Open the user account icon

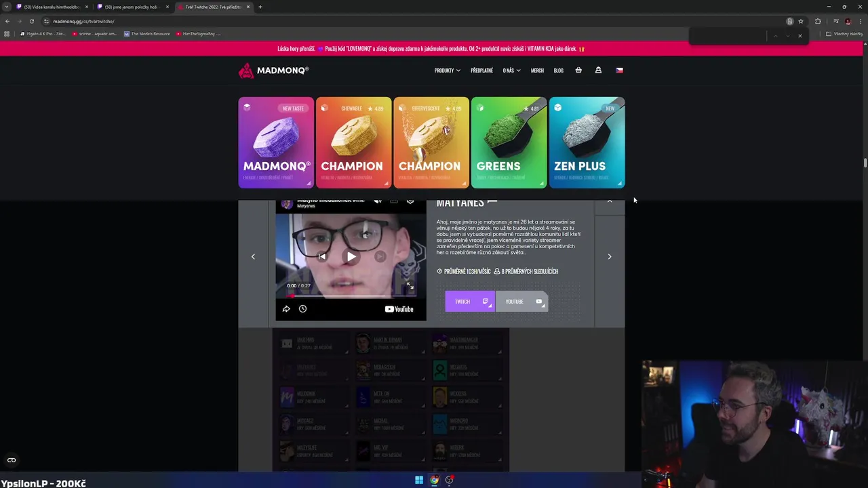598,70
